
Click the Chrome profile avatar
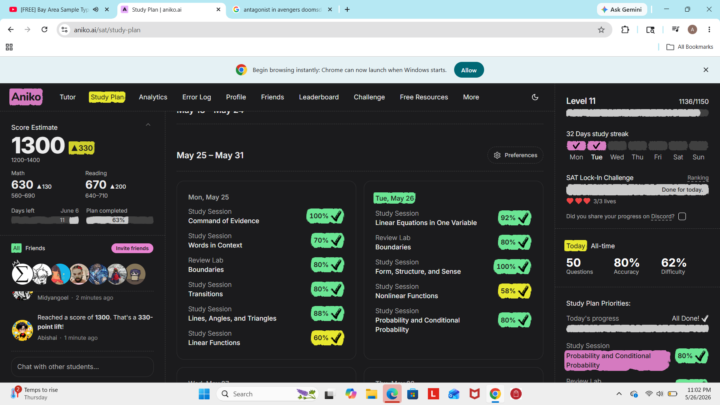coord(692,30)
